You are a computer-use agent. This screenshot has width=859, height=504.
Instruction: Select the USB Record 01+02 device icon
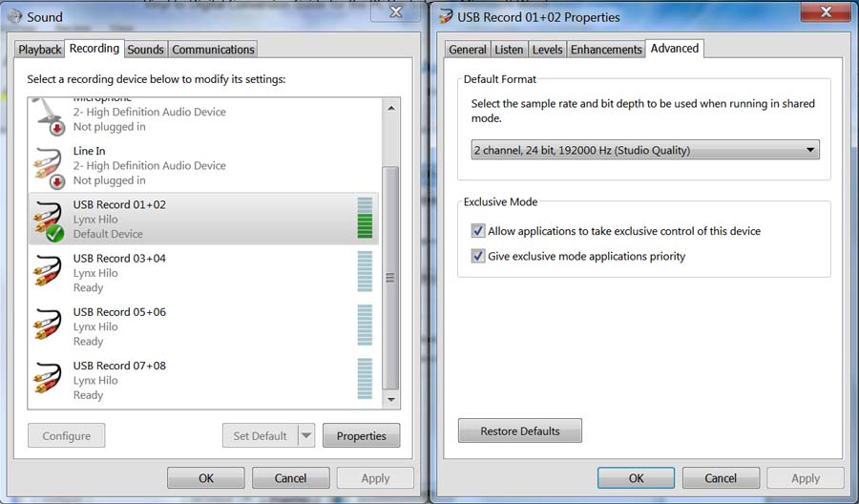coord(49,220)
